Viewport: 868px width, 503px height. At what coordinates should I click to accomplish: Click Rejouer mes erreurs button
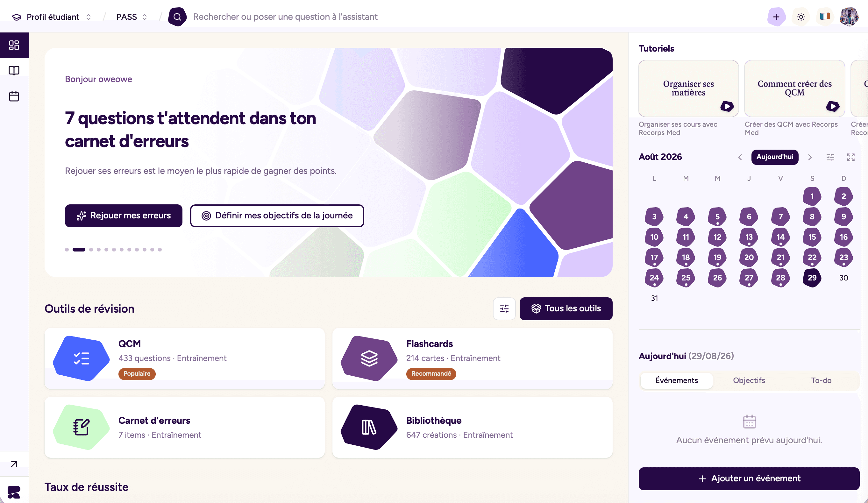124,216
